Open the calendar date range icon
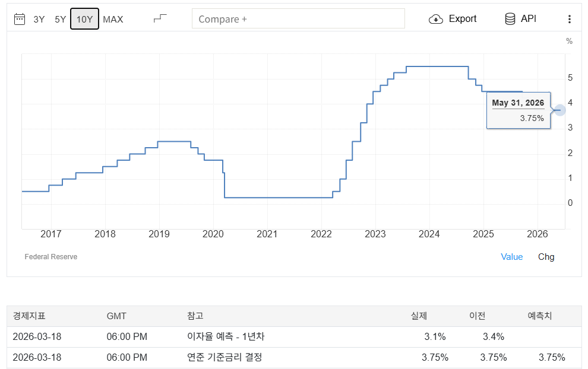 pos(20,19)
